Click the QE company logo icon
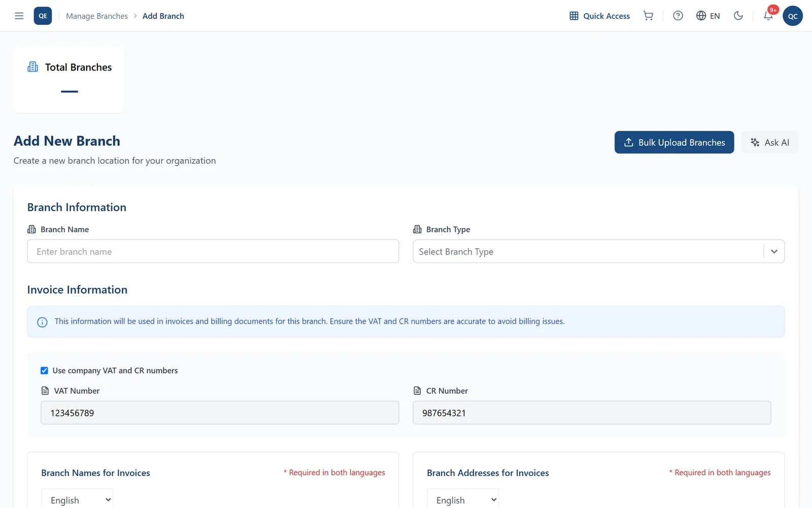Screen dimensions: 812x508 click(43, 16)
